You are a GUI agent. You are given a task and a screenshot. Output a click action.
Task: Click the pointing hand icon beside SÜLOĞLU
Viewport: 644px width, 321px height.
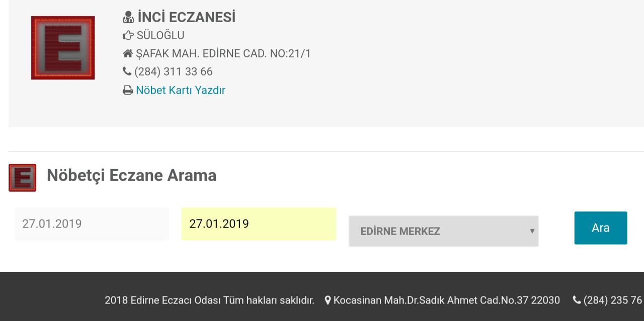(128, 36)
